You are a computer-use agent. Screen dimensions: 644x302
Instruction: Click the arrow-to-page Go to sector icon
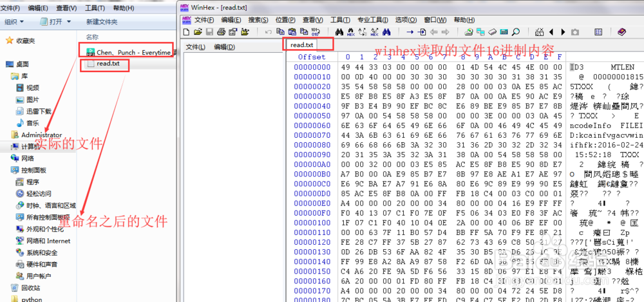coord(422,32)
